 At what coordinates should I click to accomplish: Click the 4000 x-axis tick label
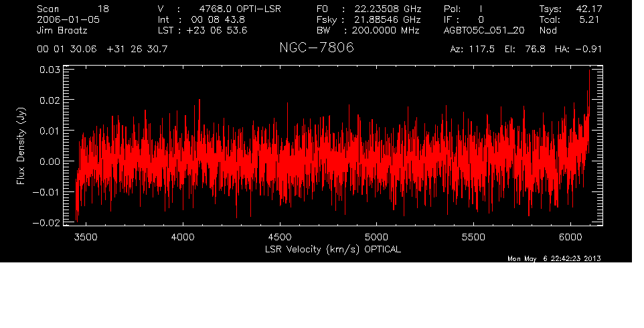[x=182, y=237]
